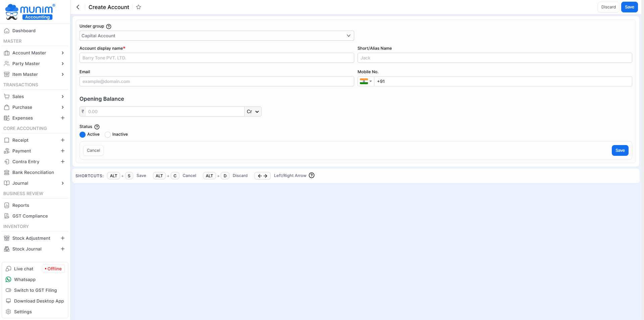Click the Under group help question icon
The width and height of the screenshot is (644, 320).
pos(109,27)
